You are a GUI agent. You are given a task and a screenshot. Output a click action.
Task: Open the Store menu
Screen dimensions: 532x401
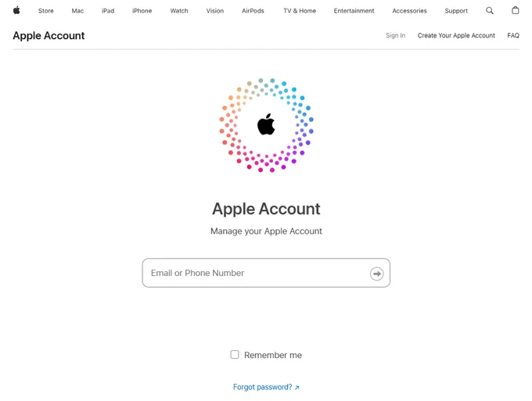46,11
